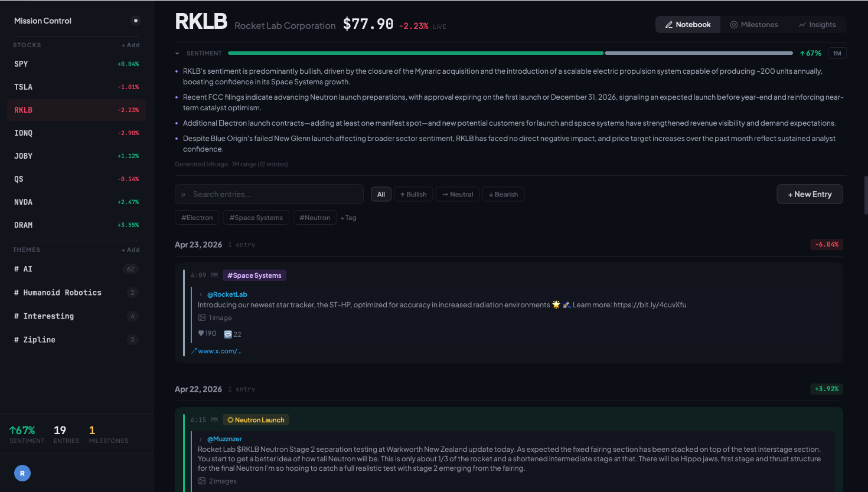Click the 19 Entries stat

point(66,434)
